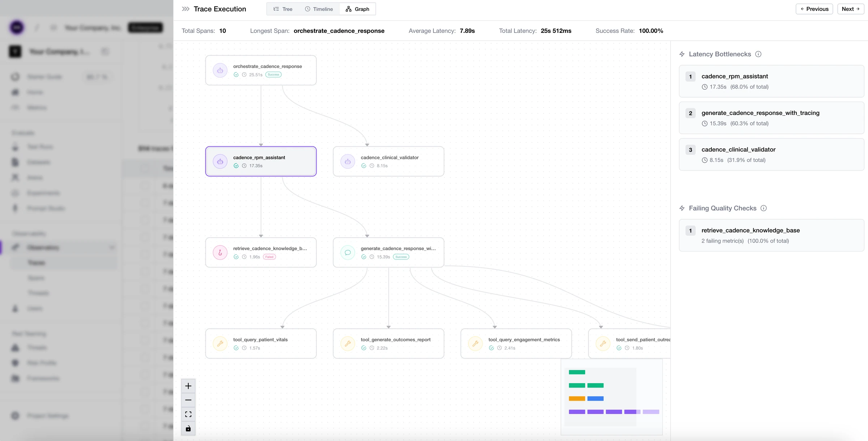Go to the Next trace
Viewport: 868px width, 441px height.
851,9
